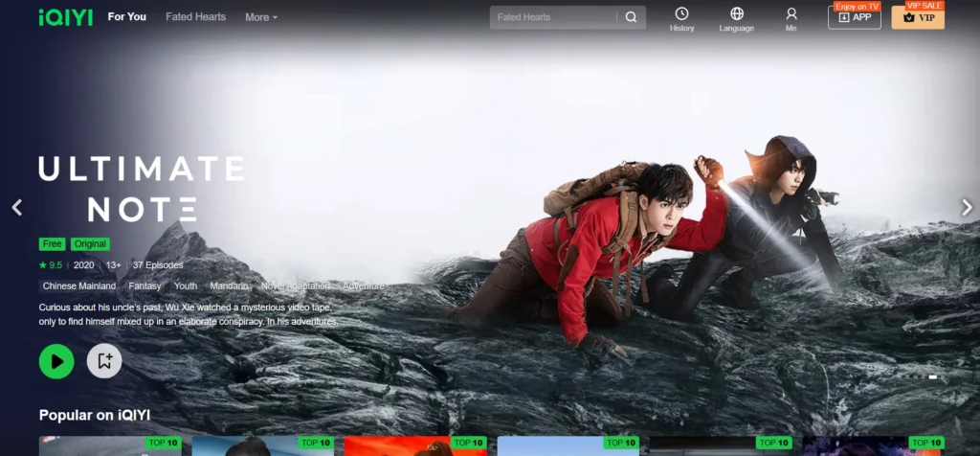Image resolution: width=980 pixels, height=456 pixels.
Task: Click the search magnifier icon
Action: click(632, 17)
